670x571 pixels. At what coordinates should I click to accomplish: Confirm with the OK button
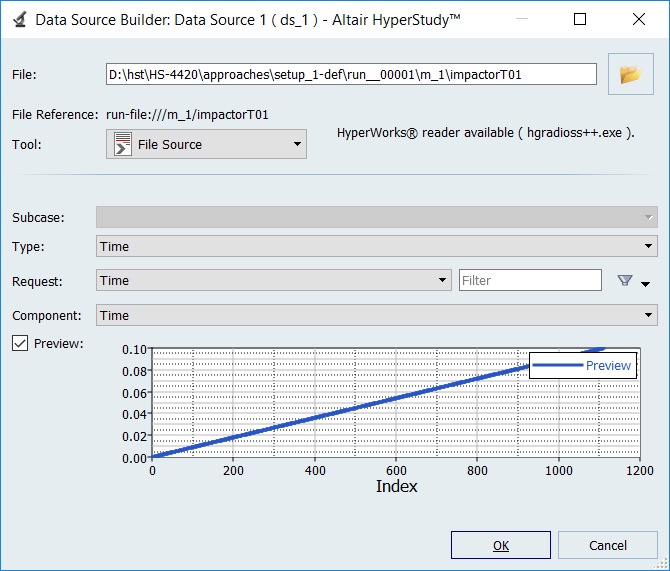click(x=501, y=545)
